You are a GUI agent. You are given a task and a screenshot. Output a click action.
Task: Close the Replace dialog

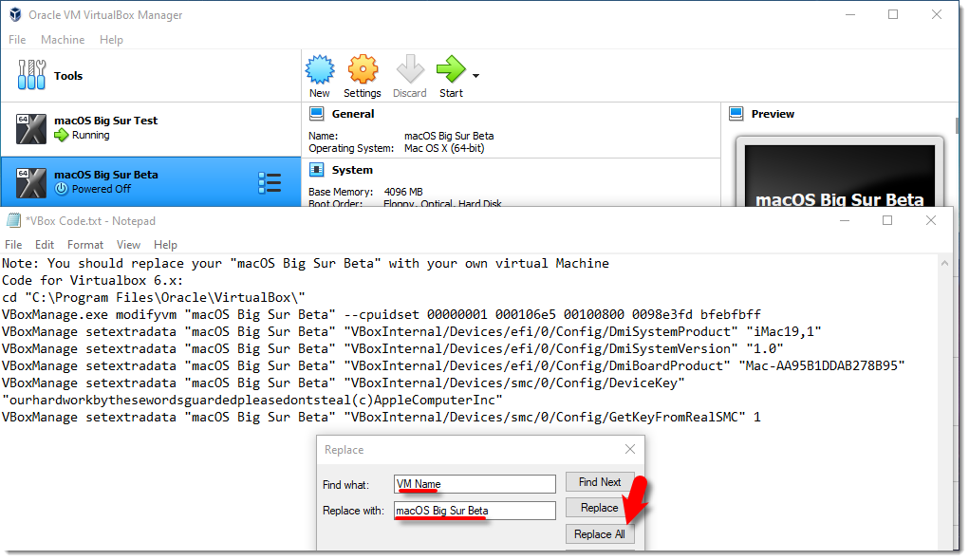[x=630, y=449]
